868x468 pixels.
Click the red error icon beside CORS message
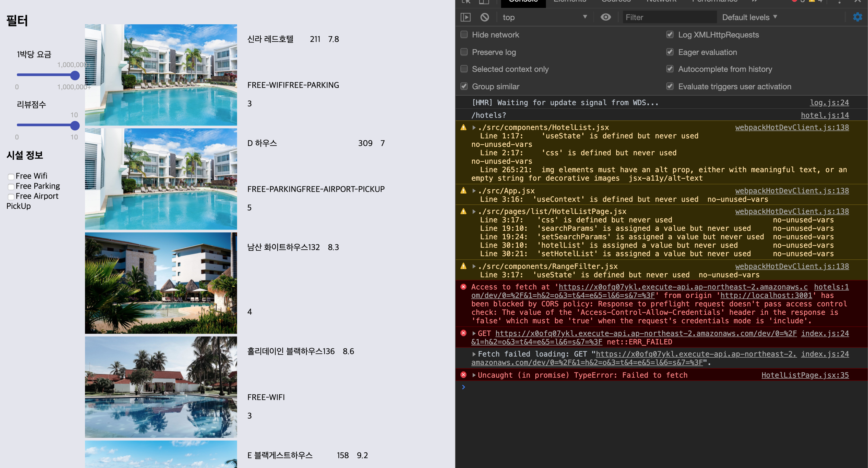[x=464, y=287]
